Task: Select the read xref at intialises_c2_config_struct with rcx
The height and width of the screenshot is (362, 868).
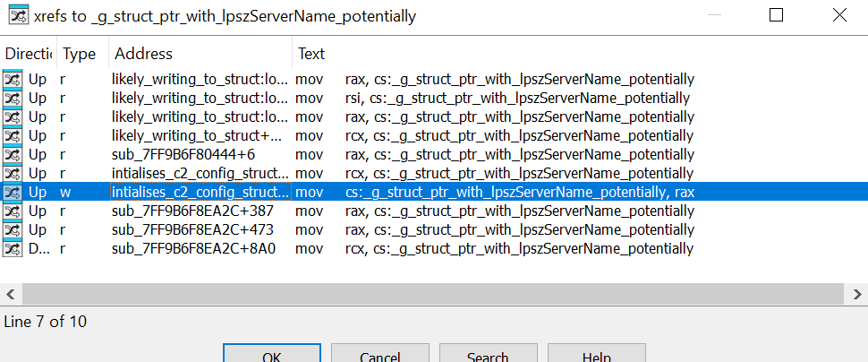Action: point(200,173)
